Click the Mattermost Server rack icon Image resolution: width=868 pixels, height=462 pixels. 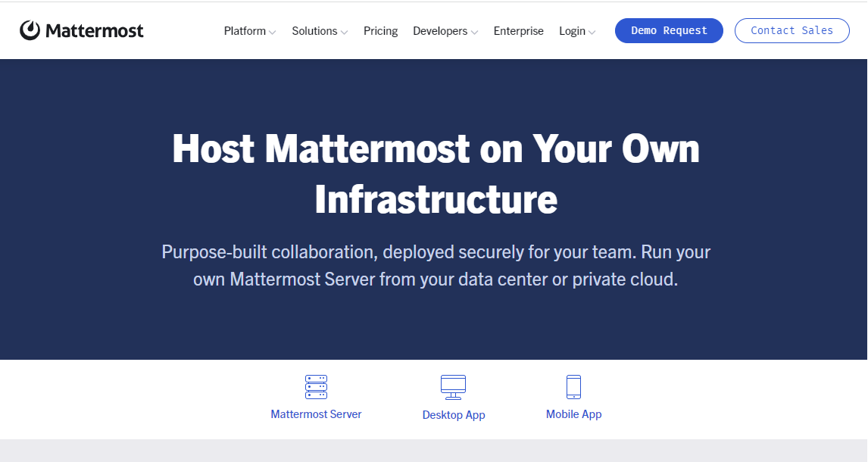pyautogui.click(x=316, y=387)
